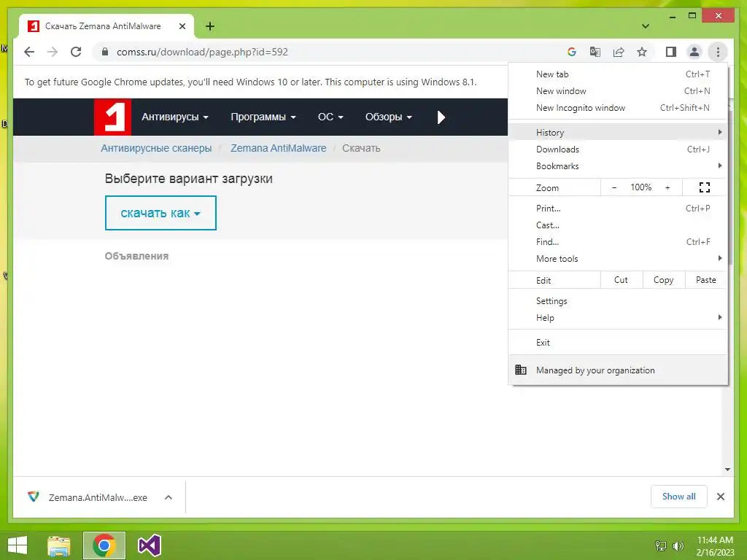Open the profile avatar menu
The image size is (747, 560).
pyautogui.click(x=694, y=52)
